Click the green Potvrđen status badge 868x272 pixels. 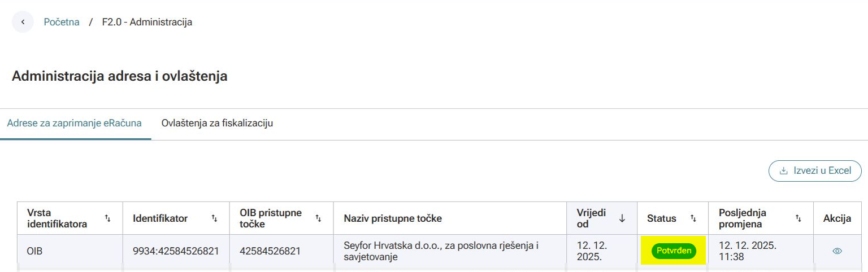point(674,251)
